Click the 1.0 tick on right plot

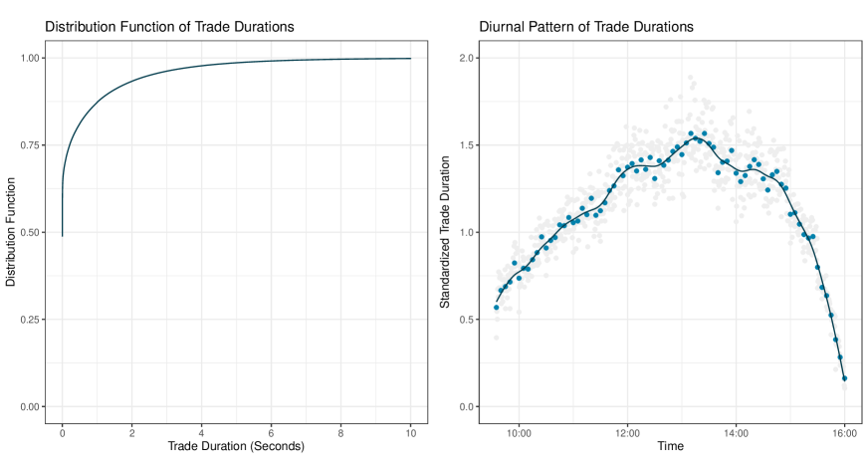click(x=467, y=233)
